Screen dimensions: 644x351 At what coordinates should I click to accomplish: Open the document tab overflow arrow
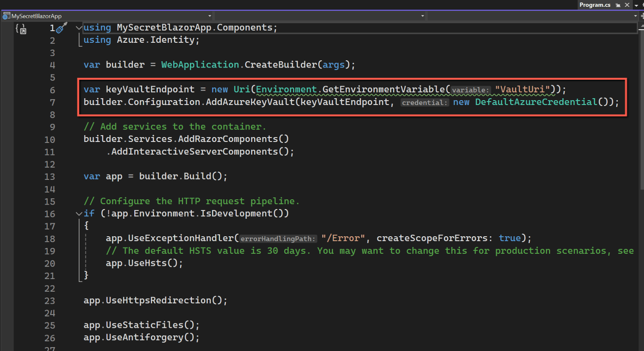[636, 5]
